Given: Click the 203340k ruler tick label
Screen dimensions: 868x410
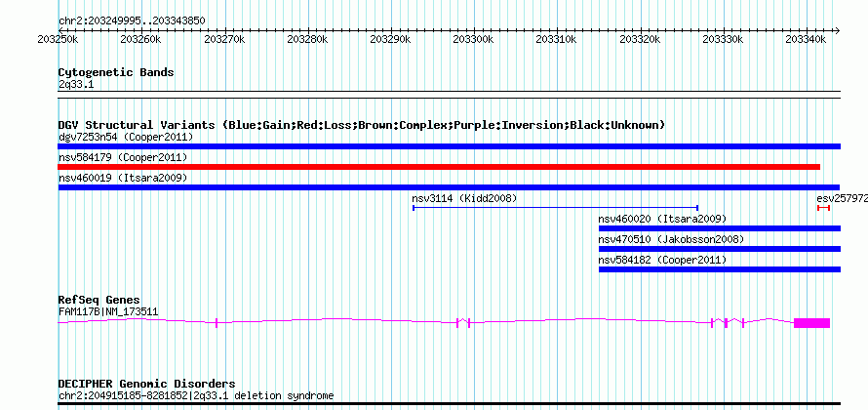Looking at the screenshot, I should pos(806,40).
